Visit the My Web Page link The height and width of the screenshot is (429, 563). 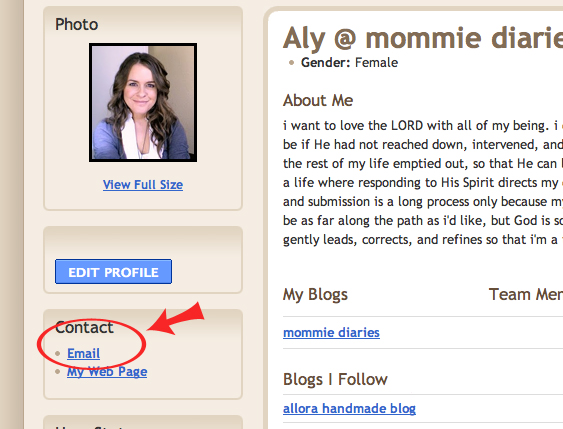tap(107, 372)
